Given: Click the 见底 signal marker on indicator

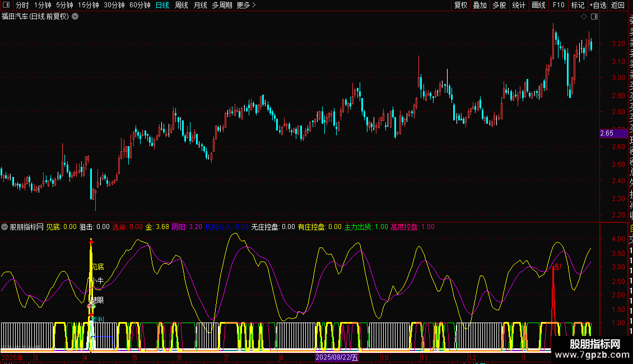Looking at the screenshot, I should click(x=97, y=267).
